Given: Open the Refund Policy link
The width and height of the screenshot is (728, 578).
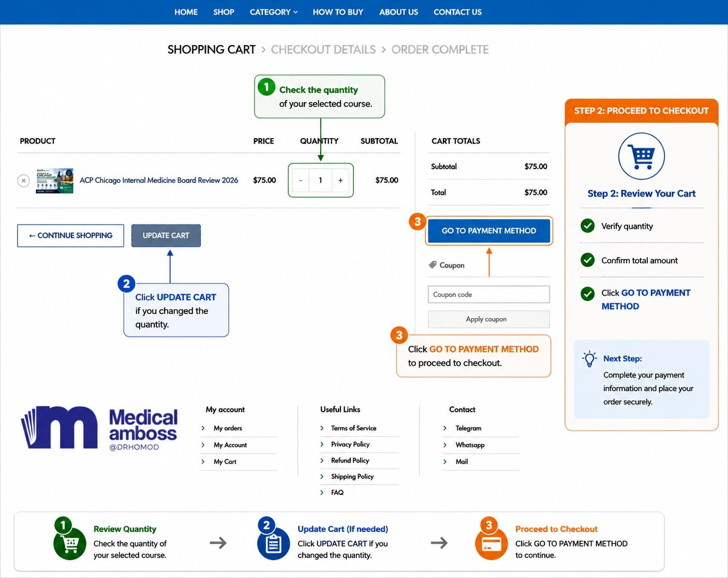Looking at the screenshot, I should coord(350,461).
